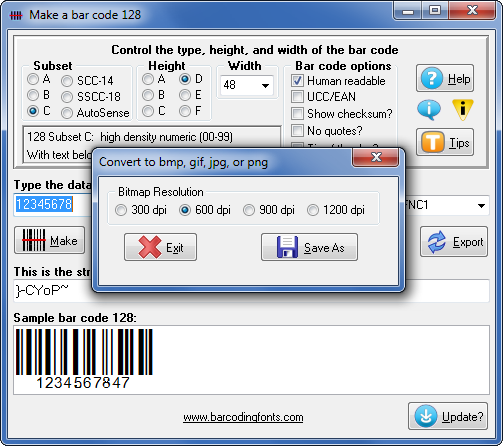Toggle the Human readable checkbox
Viewport: 503px width, 446px height.
pyautogui.click(x=297, y=80)
